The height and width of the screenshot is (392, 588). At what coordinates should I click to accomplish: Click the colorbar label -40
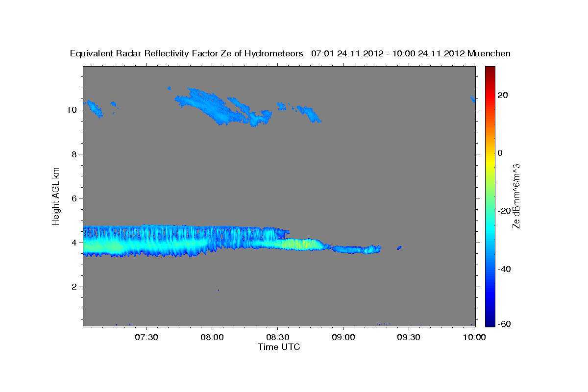(x=504, y=269)
